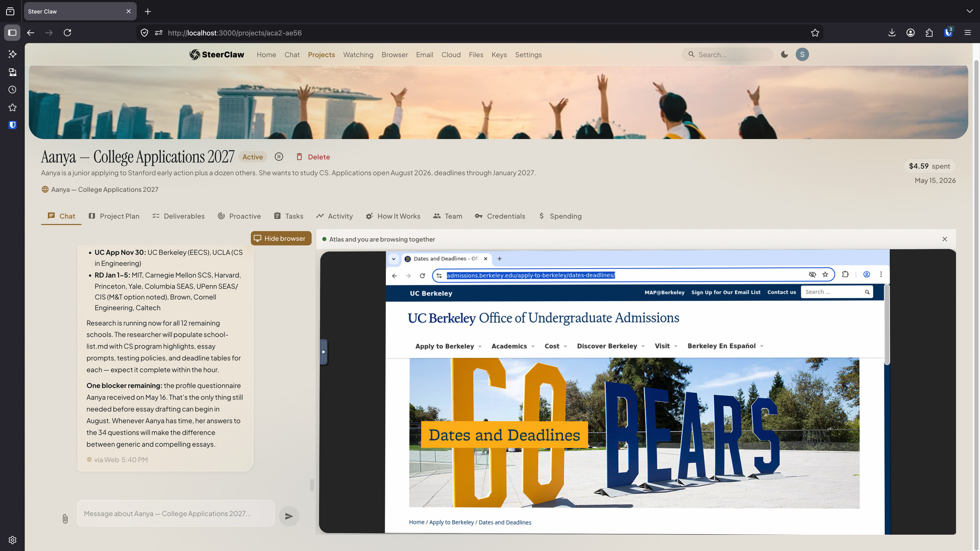Open the Credentials tab

[x=500, y=216]
